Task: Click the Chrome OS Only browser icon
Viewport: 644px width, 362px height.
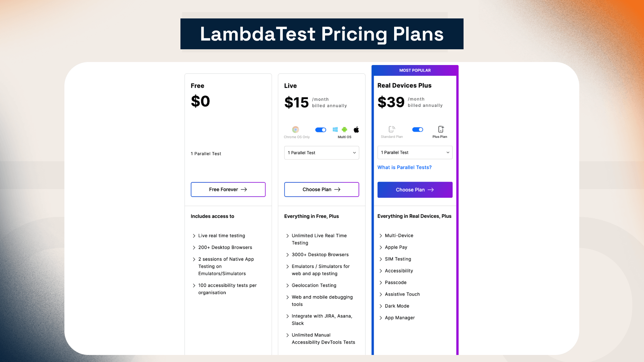Action: 296,129
